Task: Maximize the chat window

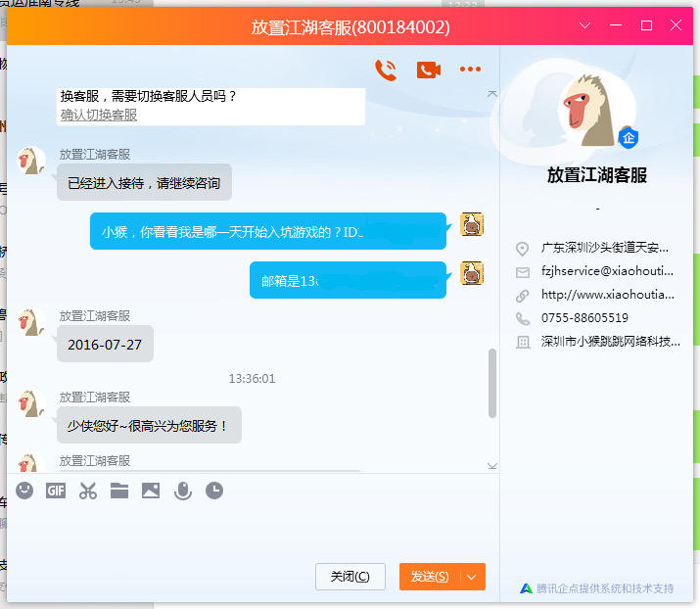Action: pos(646,25)
